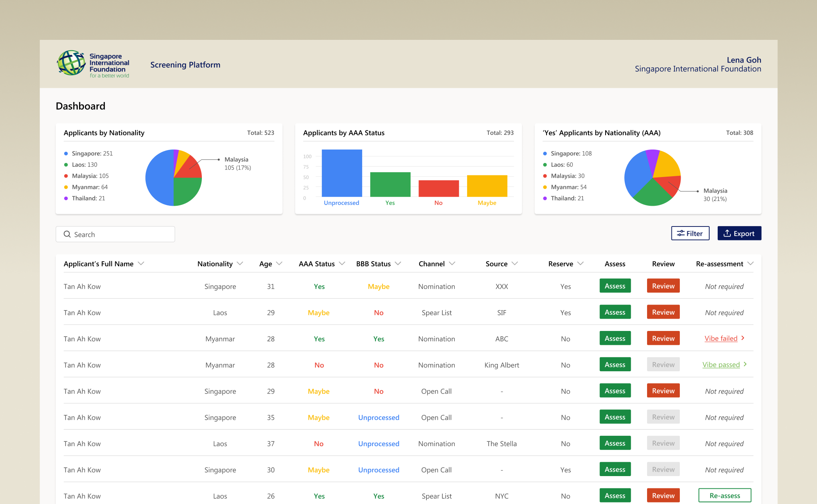
Task: Open the AAA Status column dropdown
Action: click(x=342, y=264)
